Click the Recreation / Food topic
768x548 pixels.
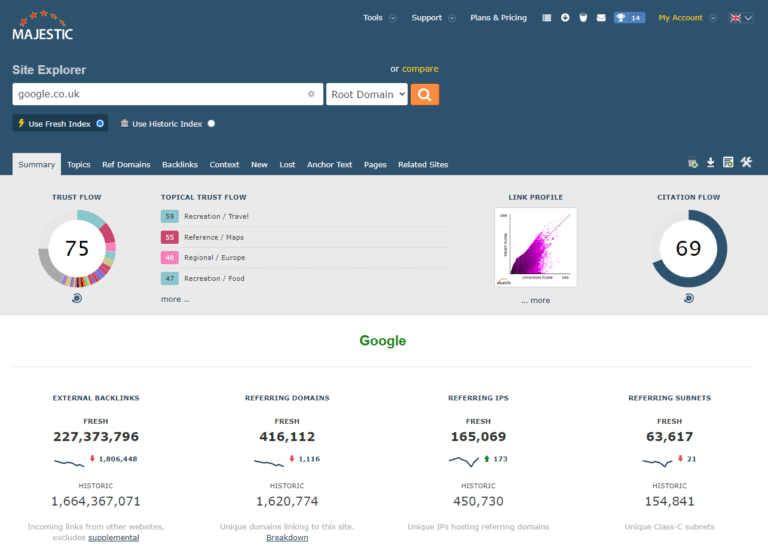point(214,278)
